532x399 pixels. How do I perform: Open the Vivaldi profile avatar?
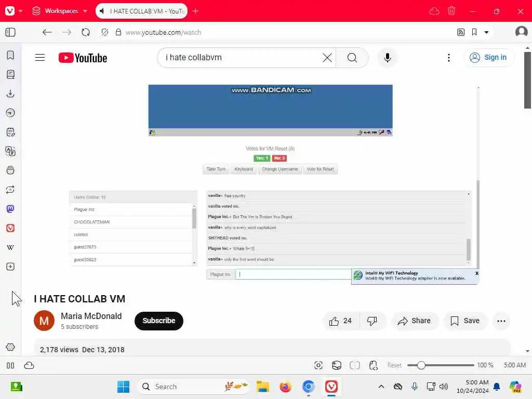point(521,32)
